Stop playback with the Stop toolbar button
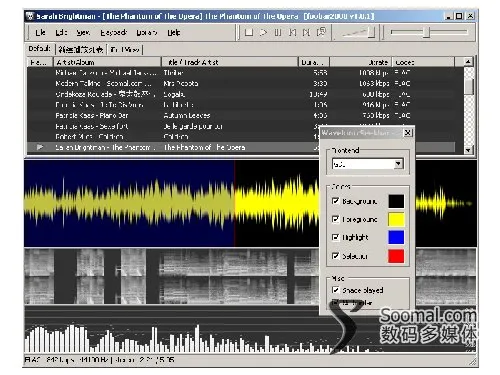 tap(249, 32)
